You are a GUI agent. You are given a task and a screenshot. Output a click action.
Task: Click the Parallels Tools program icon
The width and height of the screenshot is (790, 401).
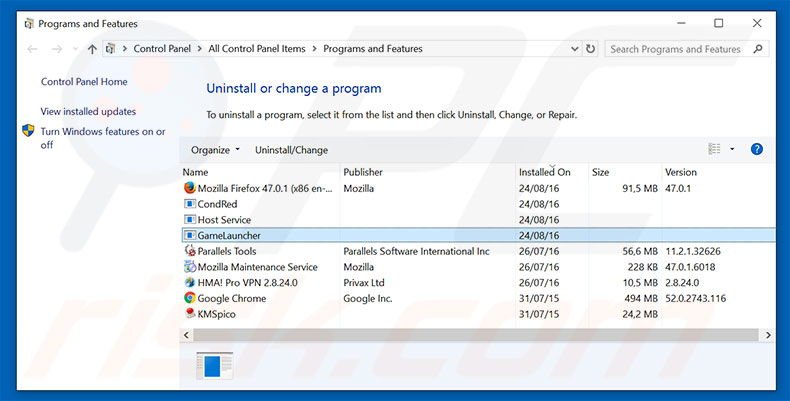tap(189, 251)
